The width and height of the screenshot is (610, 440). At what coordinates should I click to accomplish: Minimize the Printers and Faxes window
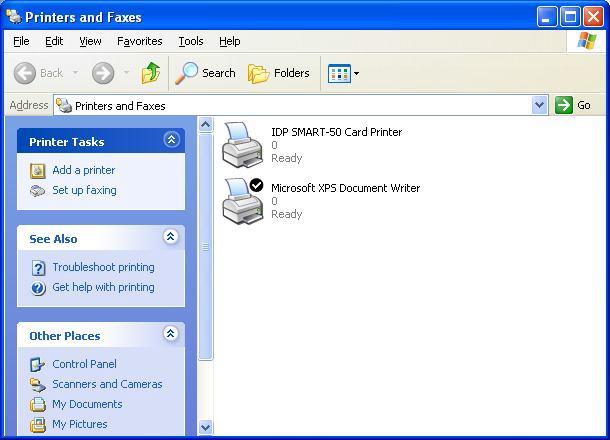[547, 17]
